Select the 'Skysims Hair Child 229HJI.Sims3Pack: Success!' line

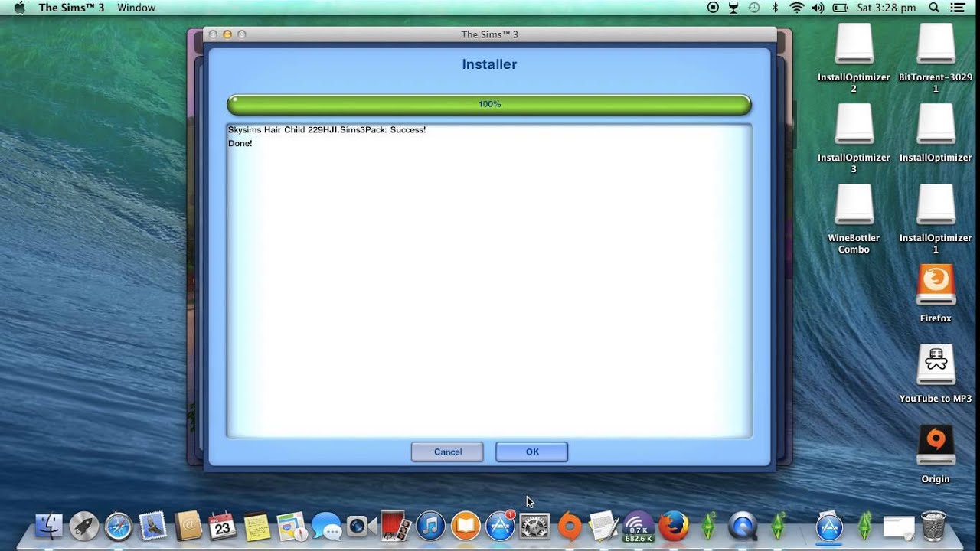pyautogui.click(x=327, y=130)
